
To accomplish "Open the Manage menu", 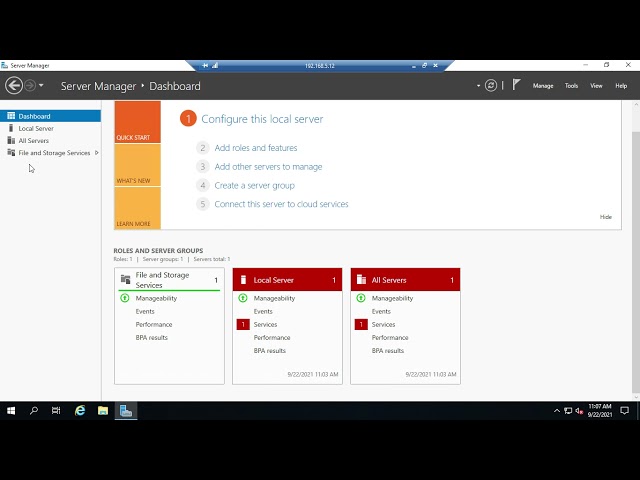I will [543, 86].
